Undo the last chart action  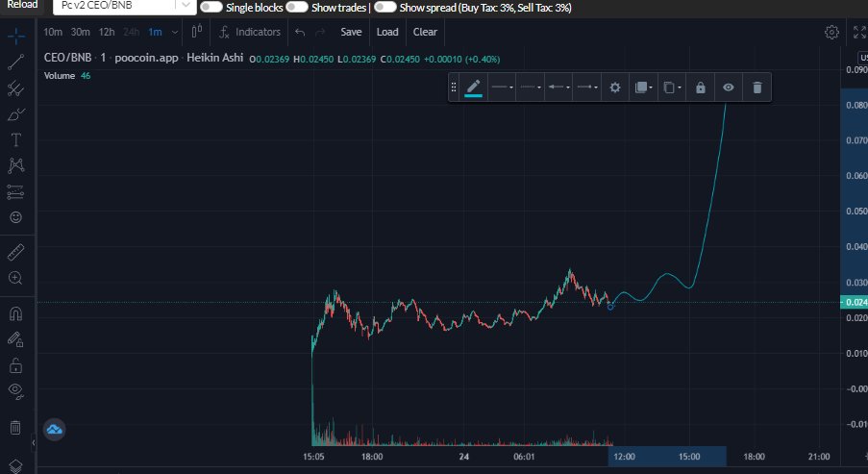(x=300, y=32)
